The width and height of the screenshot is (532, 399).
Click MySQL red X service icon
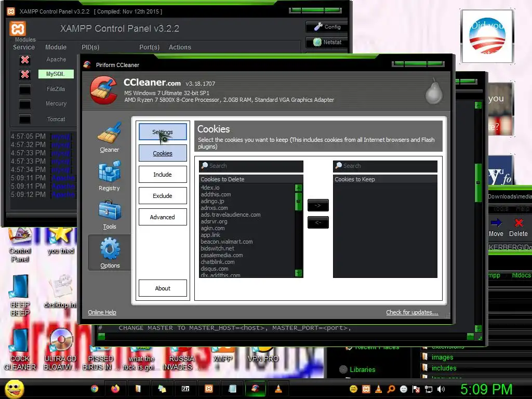(25, 74)
